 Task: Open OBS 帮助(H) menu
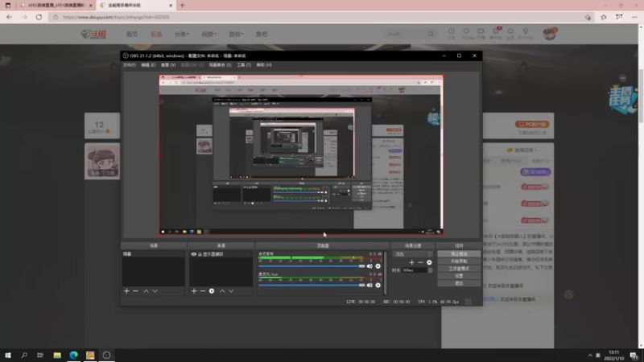264,65
